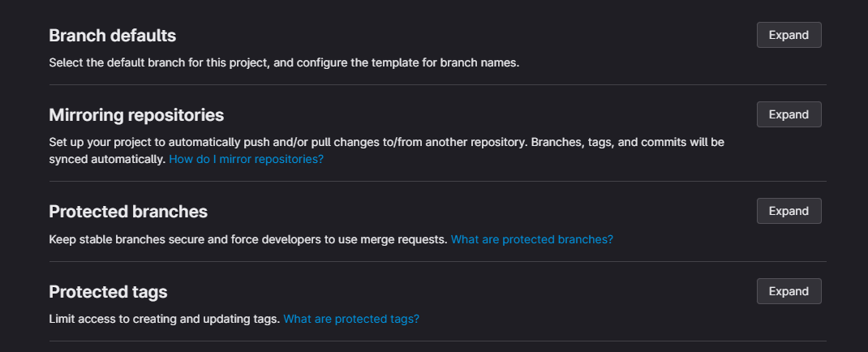Viewport: 868px width, 352px height.
Task: Click divider line below Protected tags section
Action: 437,341
